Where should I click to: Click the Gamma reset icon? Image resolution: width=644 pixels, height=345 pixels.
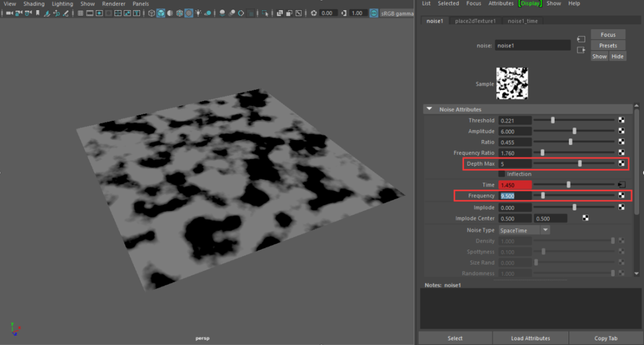point(344,13)
